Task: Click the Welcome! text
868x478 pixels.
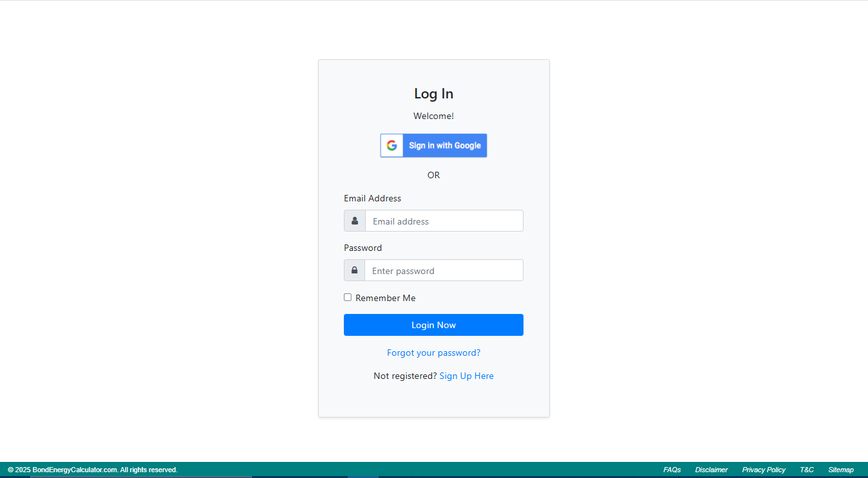Action: click(433, 116)
